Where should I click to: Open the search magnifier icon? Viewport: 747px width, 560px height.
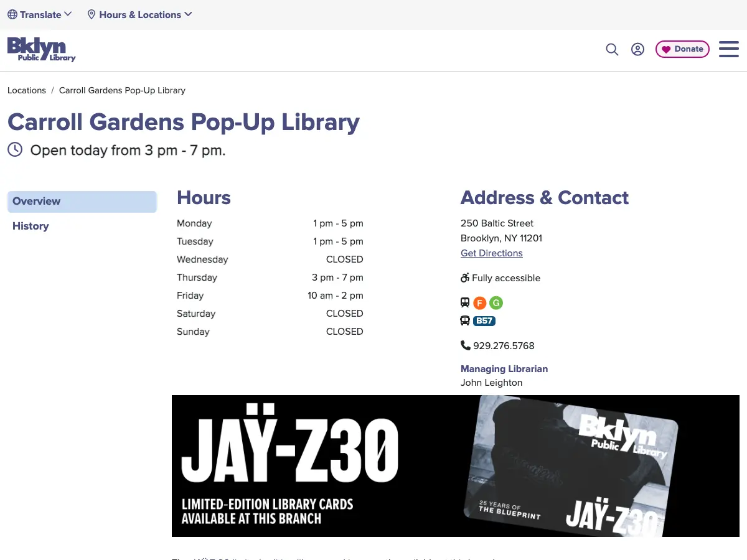coord(612,49)
